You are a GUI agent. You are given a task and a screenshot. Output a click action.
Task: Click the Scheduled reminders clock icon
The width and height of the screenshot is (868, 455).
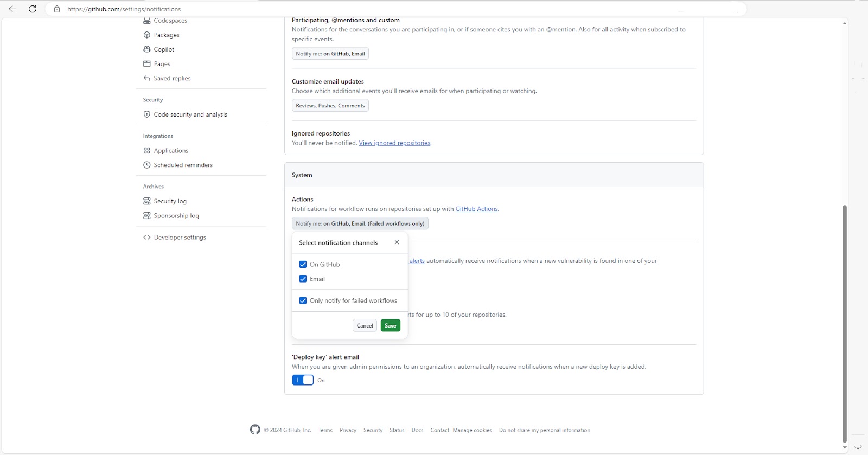point(146,165)
